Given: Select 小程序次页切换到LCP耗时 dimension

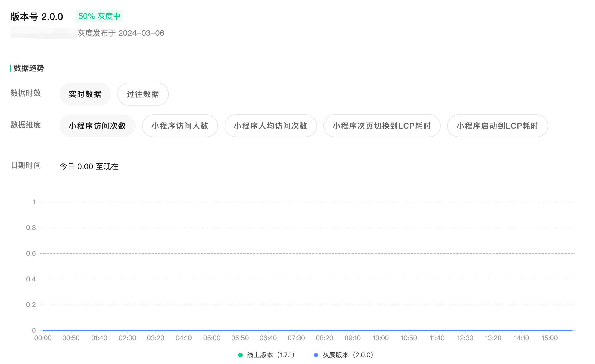Looking at the screenshot, I should [382, 126].
